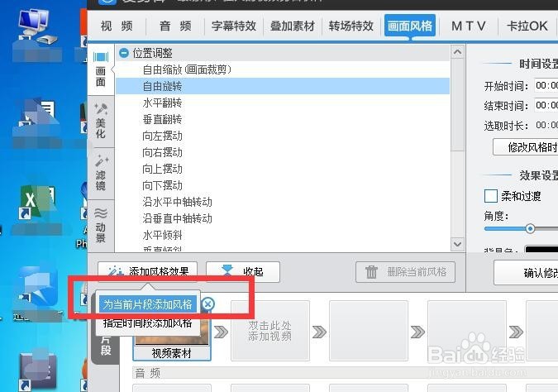Click the round X remove-clip icon
The image size is (558, 392).
[x=207, y=304]
